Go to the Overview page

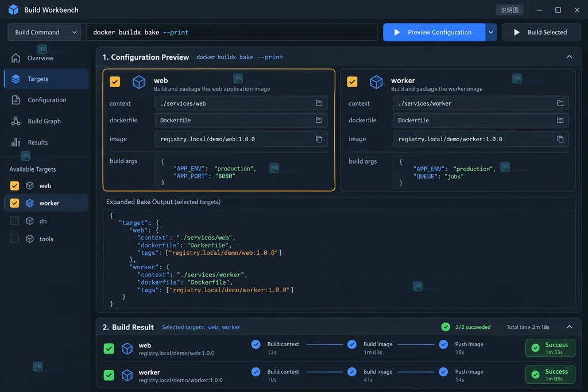pos(46,58)
